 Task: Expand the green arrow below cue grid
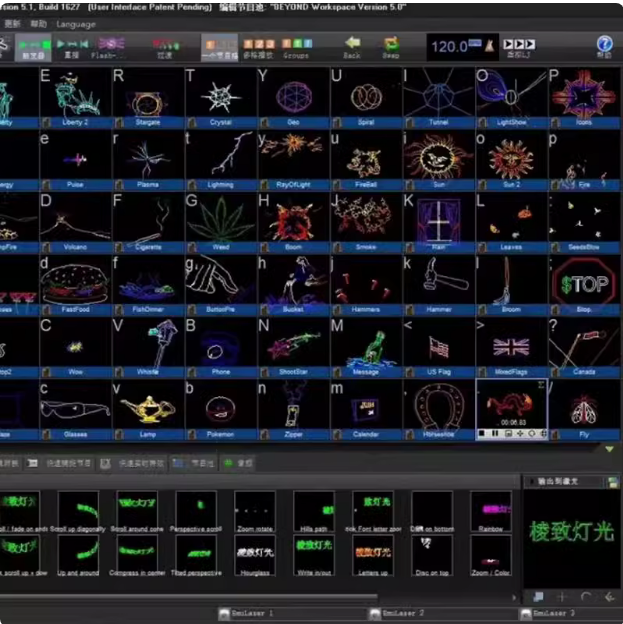[609, 449]
